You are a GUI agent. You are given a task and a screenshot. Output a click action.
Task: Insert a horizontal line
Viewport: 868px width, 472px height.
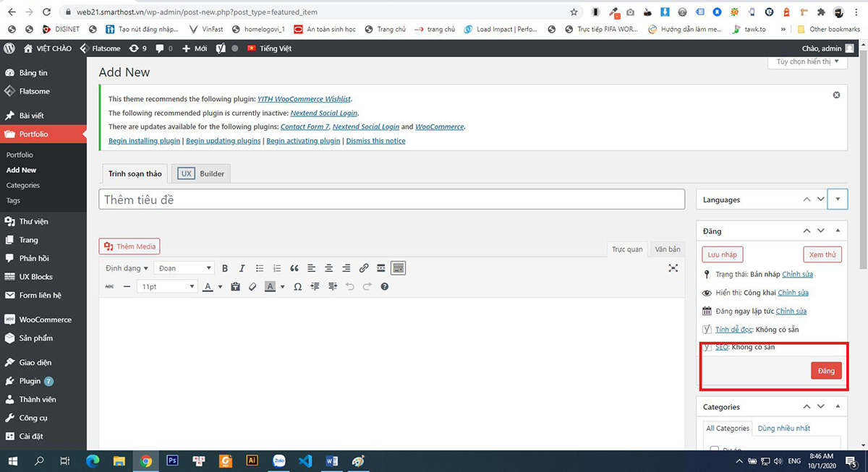click(x=127, y=287)
